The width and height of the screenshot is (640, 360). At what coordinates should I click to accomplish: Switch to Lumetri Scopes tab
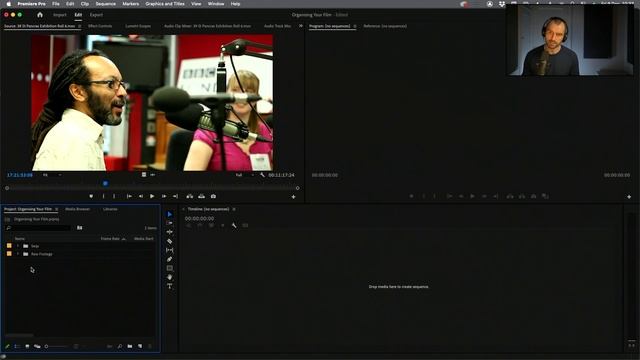click(138, 26)
